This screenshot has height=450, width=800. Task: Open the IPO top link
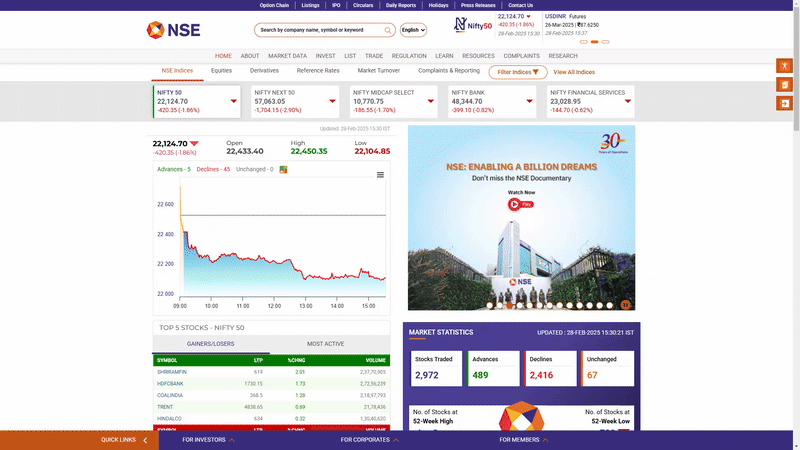[336, 5]
